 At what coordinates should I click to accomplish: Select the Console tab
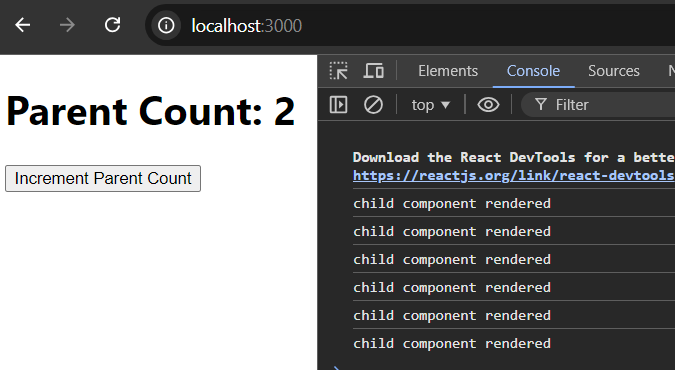[x=533, y=71]
